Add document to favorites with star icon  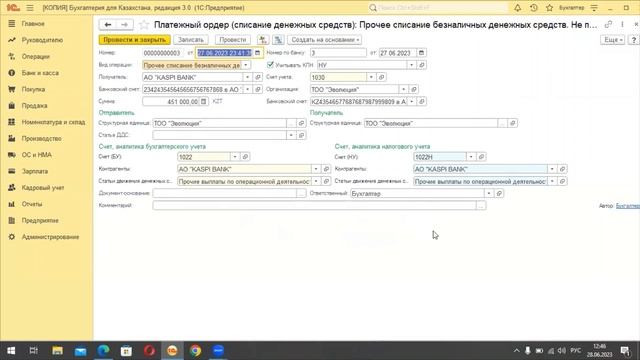(144, 25)
